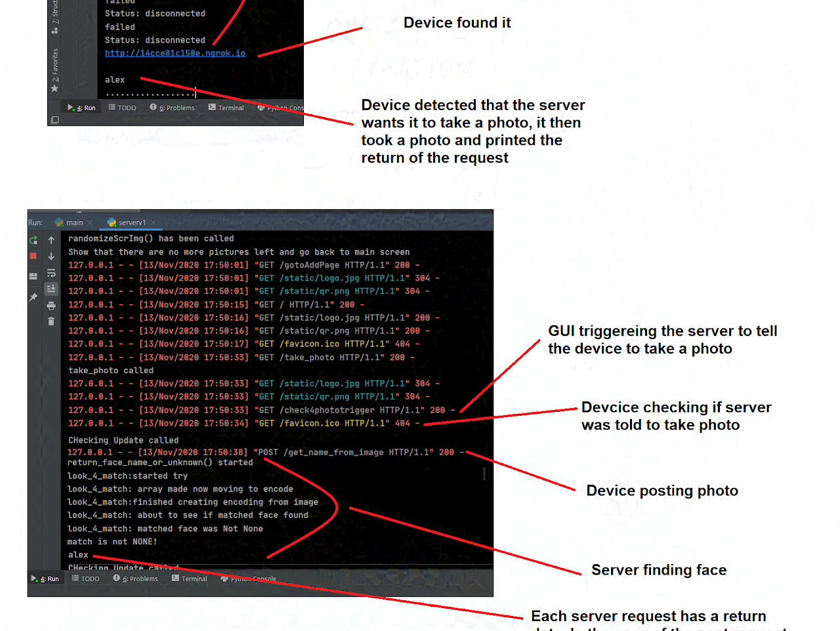Open 6: Problems in the upper console window
This screenshot has height=631, width=840.
pyautogui.click(x=172, y=108)
